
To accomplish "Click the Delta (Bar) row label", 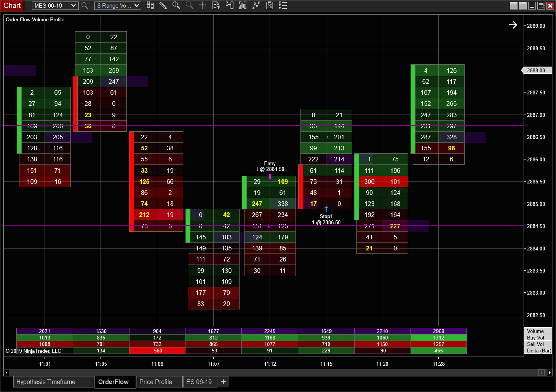I will (538, 351).
